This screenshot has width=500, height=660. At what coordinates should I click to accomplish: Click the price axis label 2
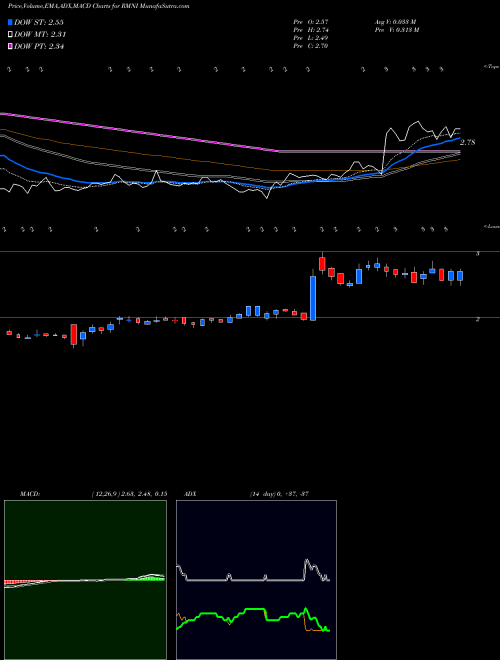(477, 319)
